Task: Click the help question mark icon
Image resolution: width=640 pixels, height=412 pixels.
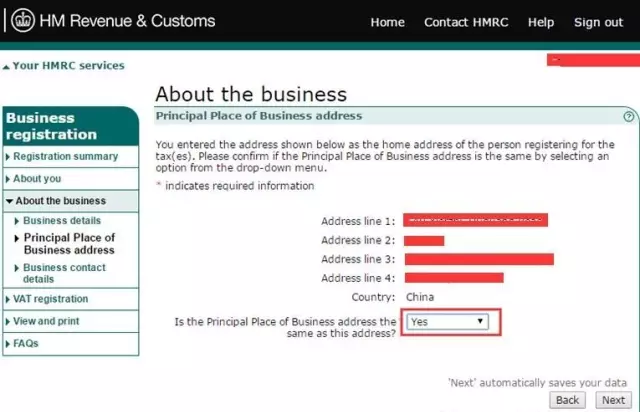Action: [x=629, y=116]
